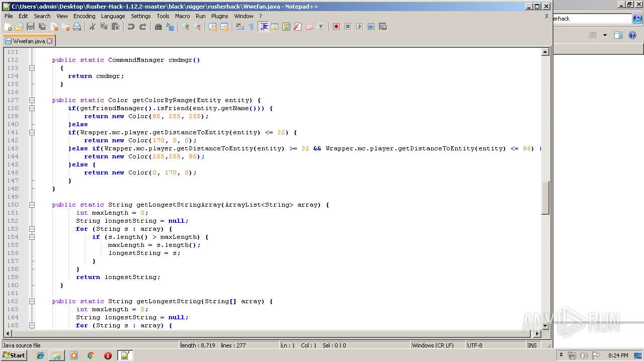Toggle word wrap toolbar button
644x362 pixels.
[x=239, y=27]
